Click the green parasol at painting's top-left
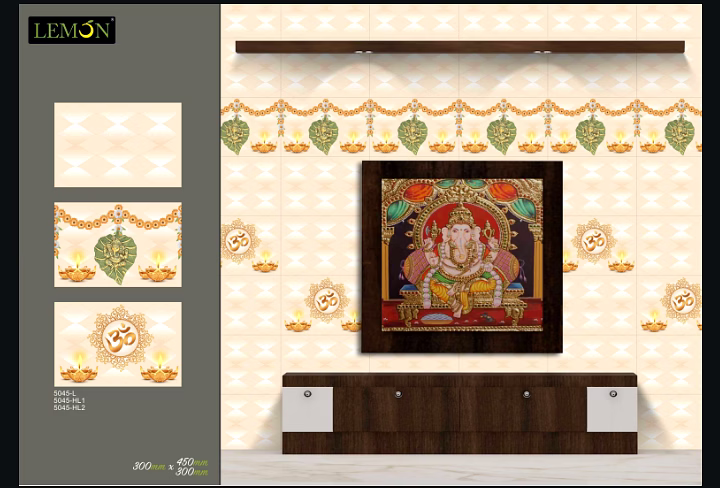 [398, 211]
